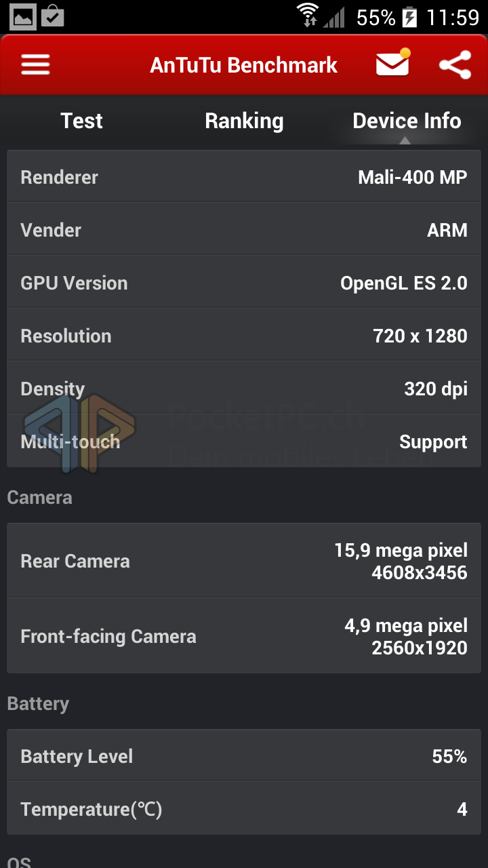Tap the Battery Level row

click(x=244, y=756)
